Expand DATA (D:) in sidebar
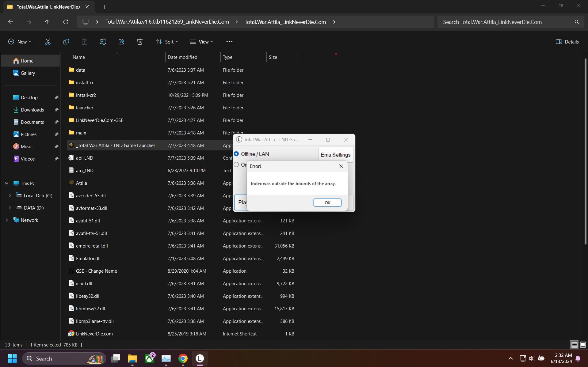The height and width of the screenshot is (367, 588). coord(10,208)
